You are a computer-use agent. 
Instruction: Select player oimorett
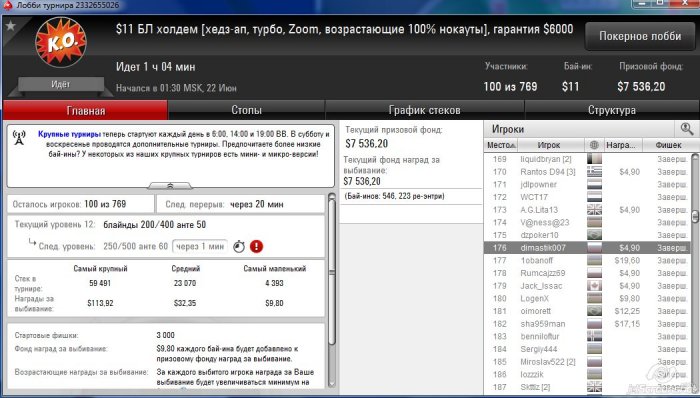click(x=536, y=311)
